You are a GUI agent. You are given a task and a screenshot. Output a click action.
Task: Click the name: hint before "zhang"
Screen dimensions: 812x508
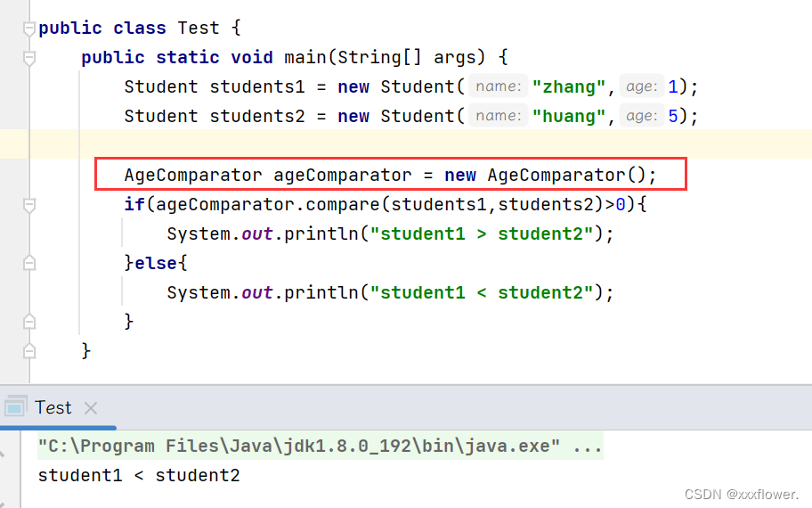click(499, 86)
